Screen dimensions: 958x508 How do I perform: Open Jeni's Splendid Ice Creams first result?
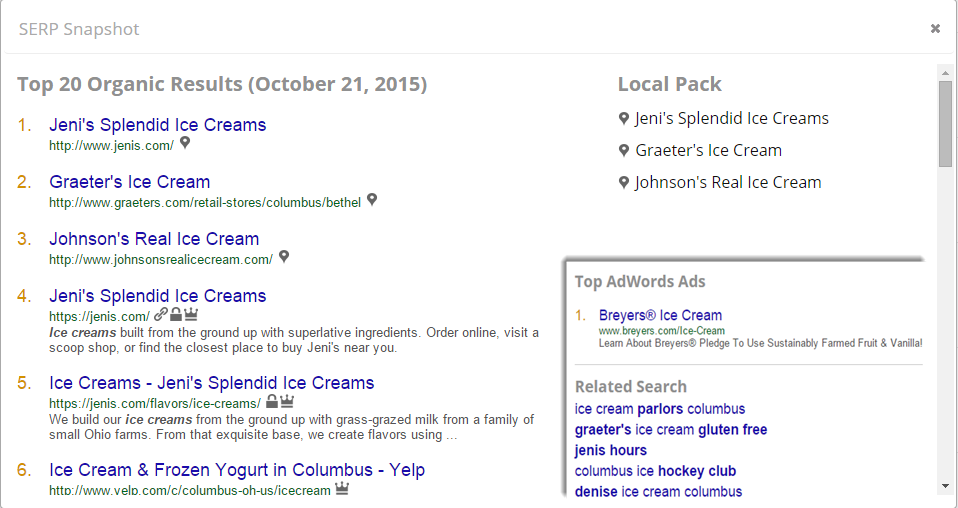point(157,125)
